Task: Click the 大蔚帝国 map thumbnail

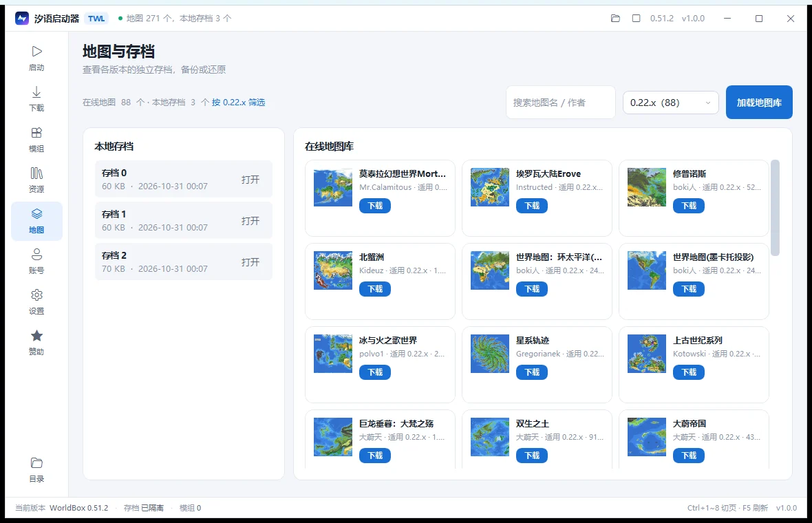Action: point(647,437)
